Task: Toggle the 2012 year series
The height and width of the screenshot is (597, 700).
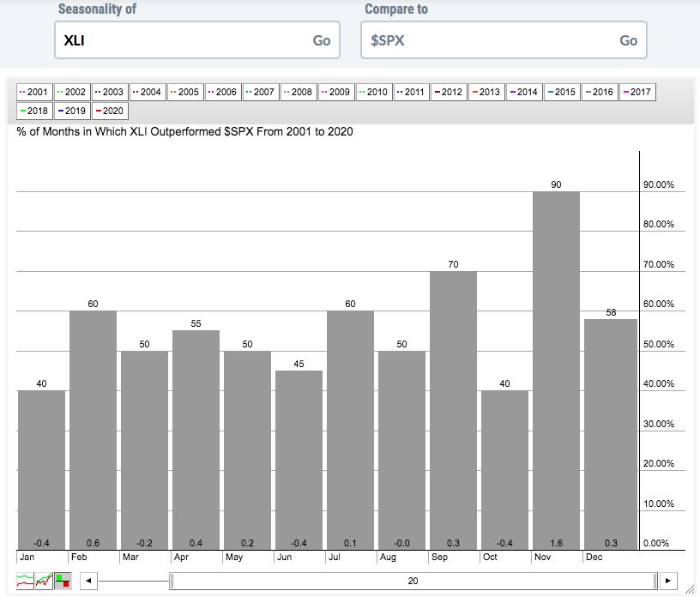Action: [448, 92]
